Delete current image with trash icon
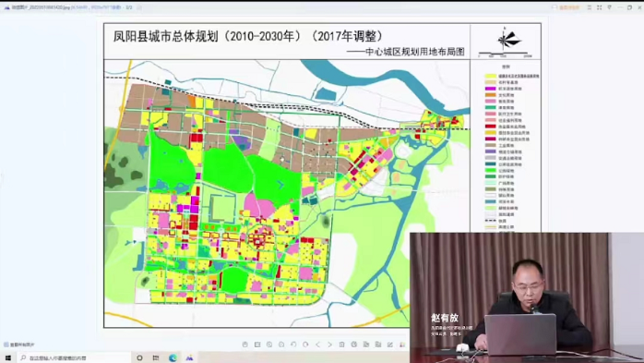The image size is (644, 363). pos(341,345)
